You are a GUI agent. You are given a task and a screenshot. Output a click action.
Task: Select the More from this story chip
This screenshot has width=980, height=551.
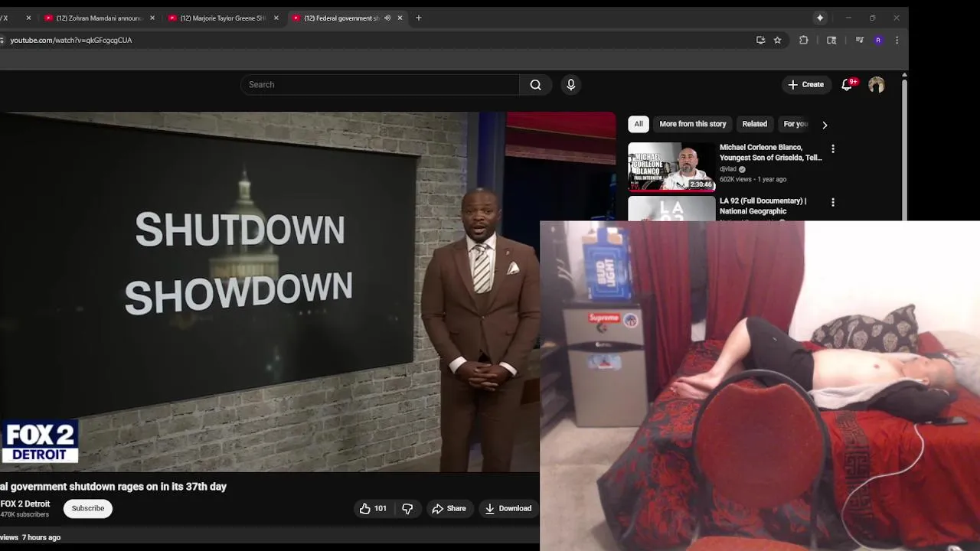point(693,124)
